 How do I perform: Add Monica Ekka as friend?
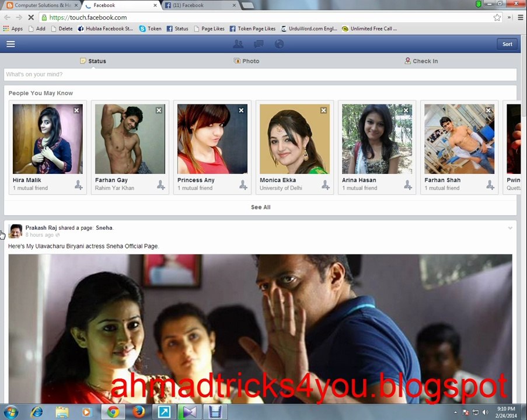click(x=326, y=185)
